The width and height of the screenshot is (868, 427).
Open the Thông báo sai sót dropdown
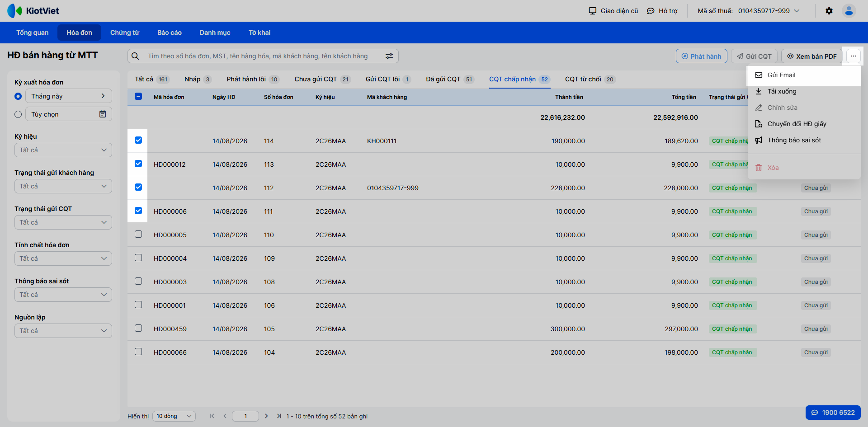tap(63, 295)
